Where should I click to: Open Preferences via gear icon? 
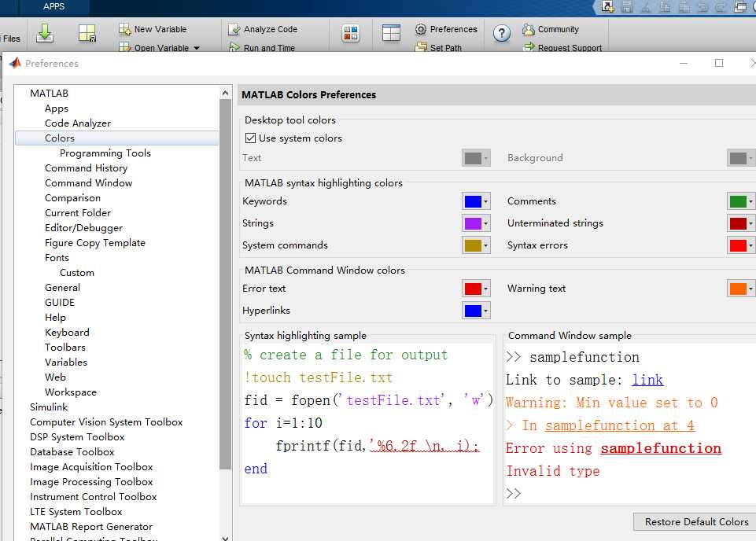point(420,29)
